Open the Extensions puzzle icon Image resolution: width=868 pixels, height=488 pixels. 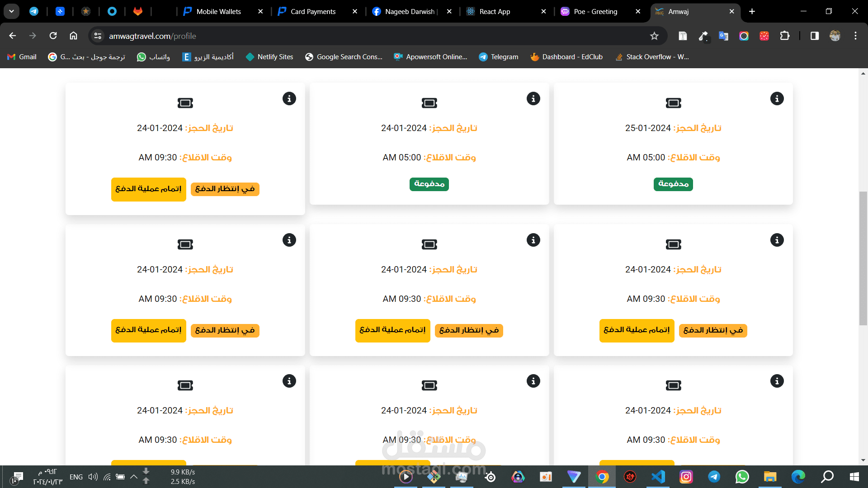785,36
